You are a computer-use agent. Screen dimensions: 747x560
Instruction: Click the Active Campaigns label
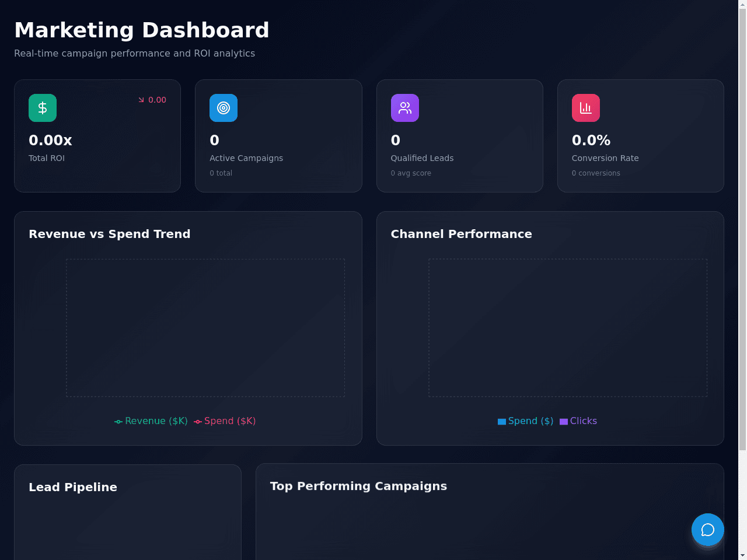tap(246, 158)
